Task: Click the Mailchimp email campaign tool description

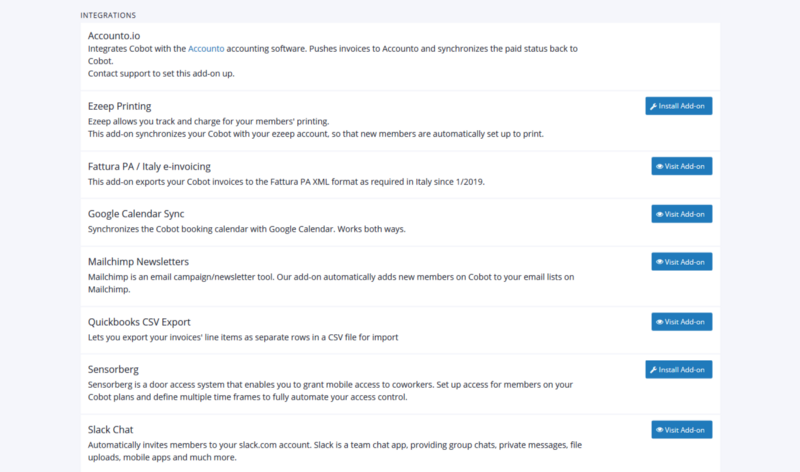Action: click(331, 283)
